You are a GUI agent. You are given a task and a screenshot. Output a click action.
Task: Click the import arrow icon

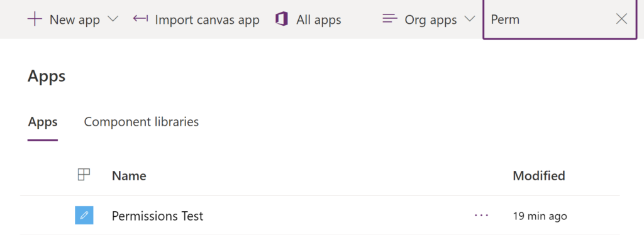click(140, 19)
